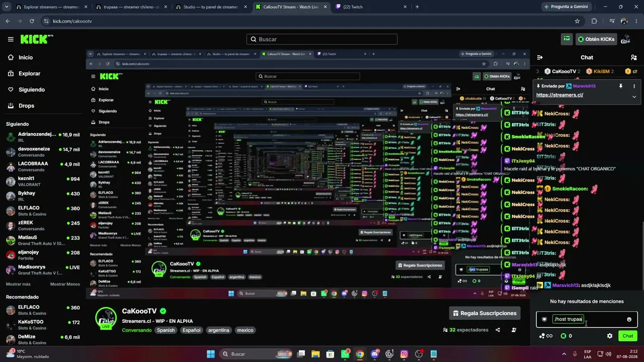Select the Español tag
644x362 pixels.
(x=191, y=330)
